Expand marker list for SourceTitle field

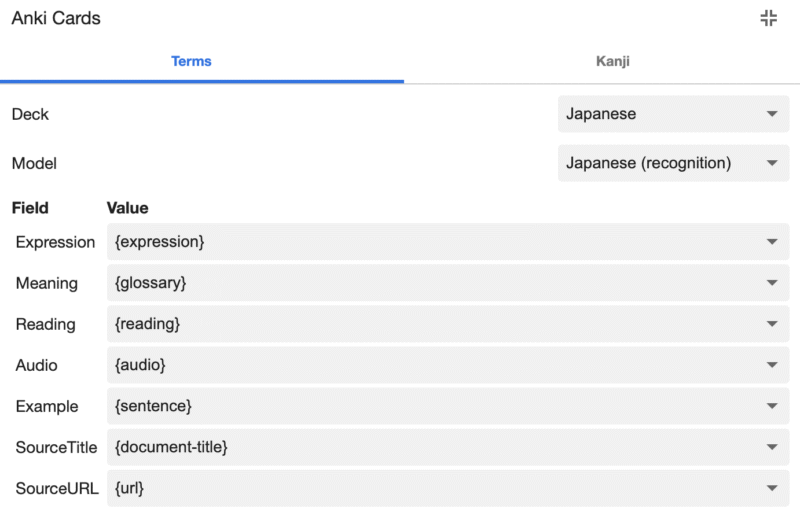(x=771, y=447)
